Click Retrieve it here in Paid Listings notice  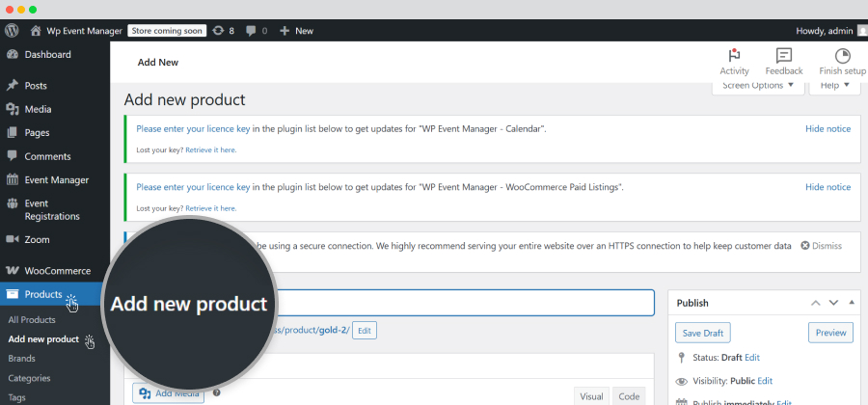pyautogui.click(x=211, y=208)
